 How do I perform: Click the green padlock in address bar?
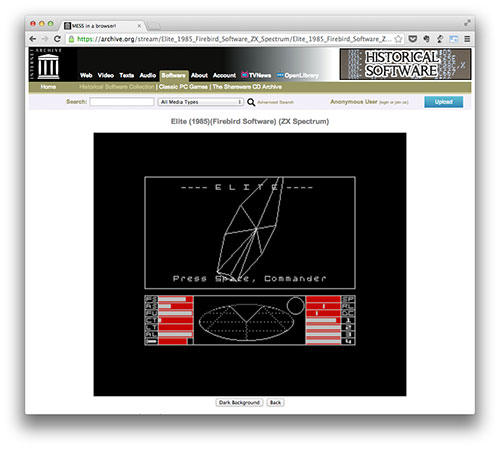click(71, 39)
